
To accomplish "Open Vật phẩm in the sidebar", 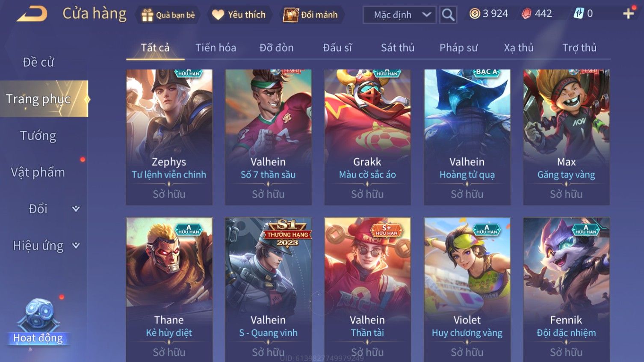I will [x=38, y=172].
